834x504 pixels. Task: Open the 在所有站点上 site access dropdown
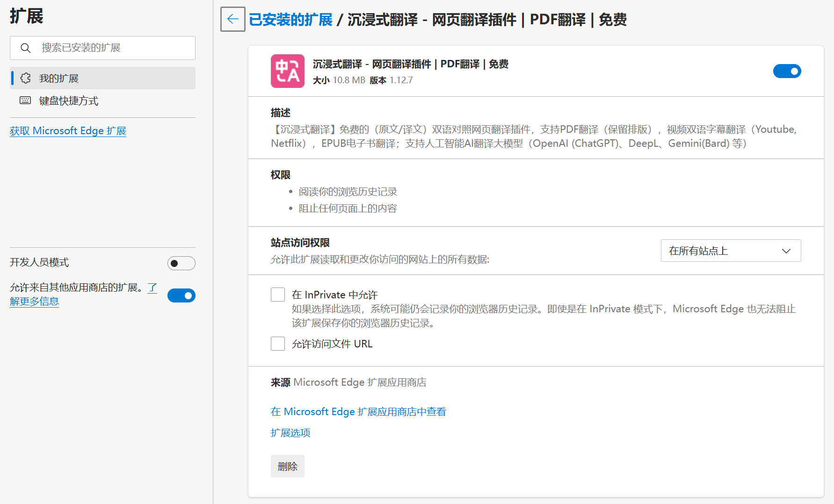point(731,251)
